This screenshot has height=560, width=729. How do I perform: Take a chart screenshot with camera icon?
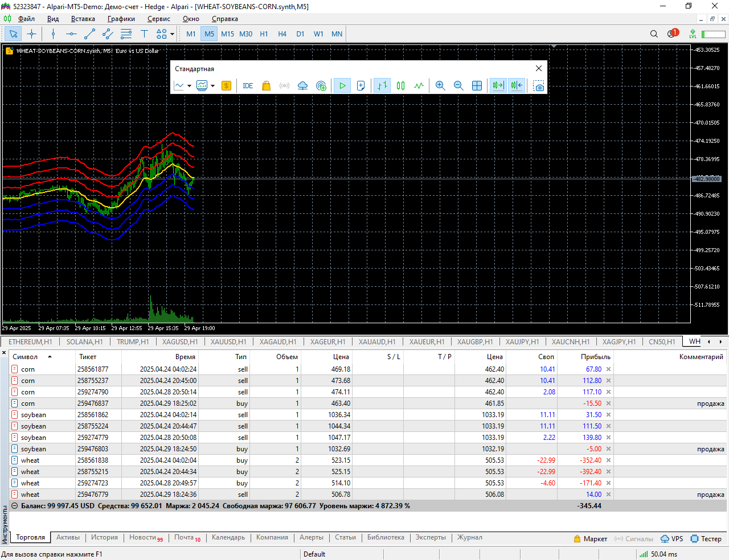(x=538, y=86)
